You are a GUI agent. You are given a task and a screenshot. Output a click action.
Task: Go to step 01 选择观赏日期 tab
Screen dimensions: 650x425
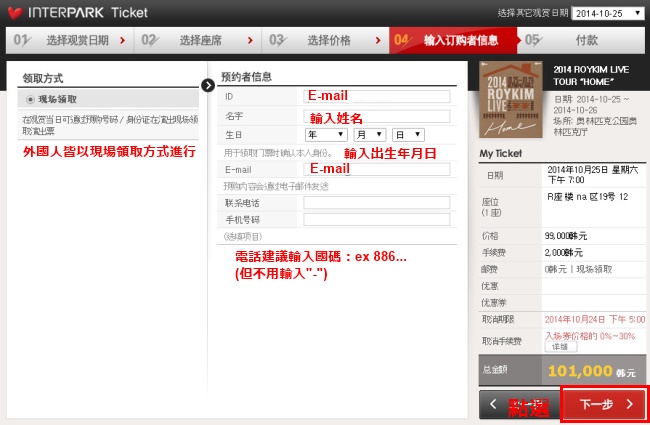point(70,40)
